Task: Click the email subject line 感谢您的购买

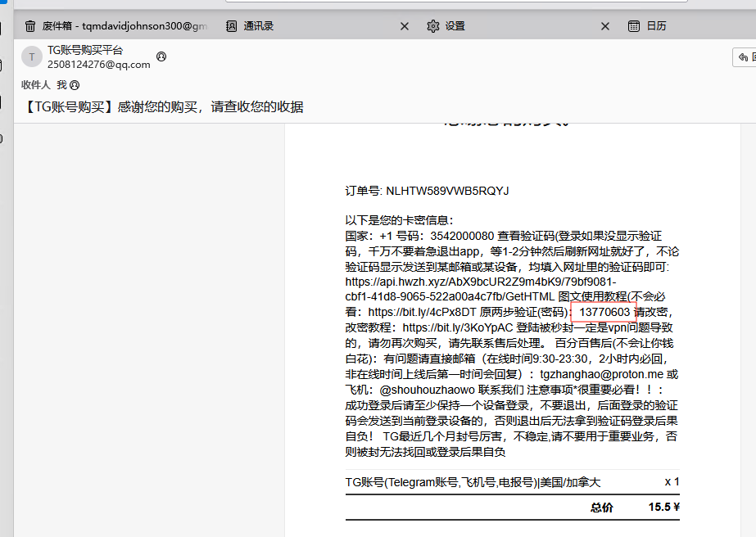Action: click(164, 106)
